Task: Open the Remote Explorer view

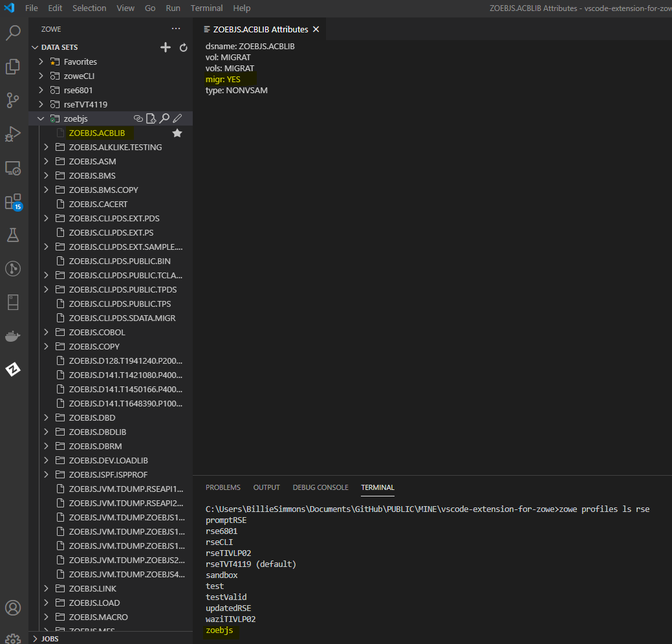Action: (14, 168)
